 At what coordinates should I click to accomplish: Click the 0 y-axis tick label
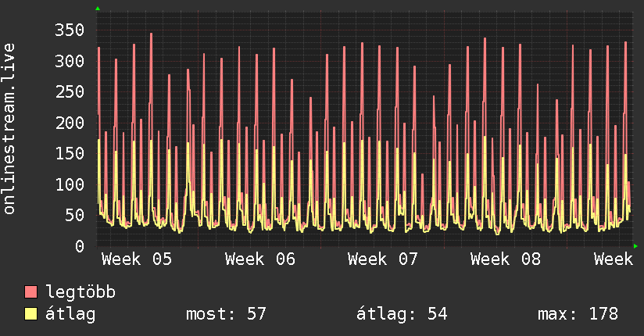click(x=79, y=246)
